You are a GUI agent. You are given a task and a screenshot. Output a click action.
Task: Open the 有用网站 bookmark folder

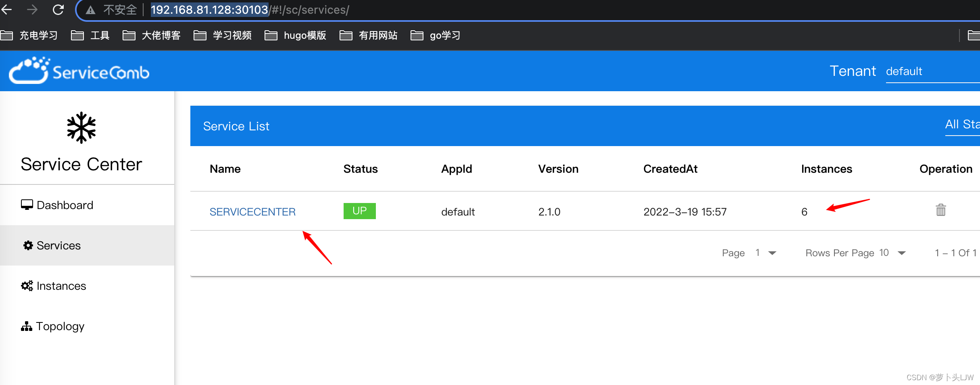point(369,36)
